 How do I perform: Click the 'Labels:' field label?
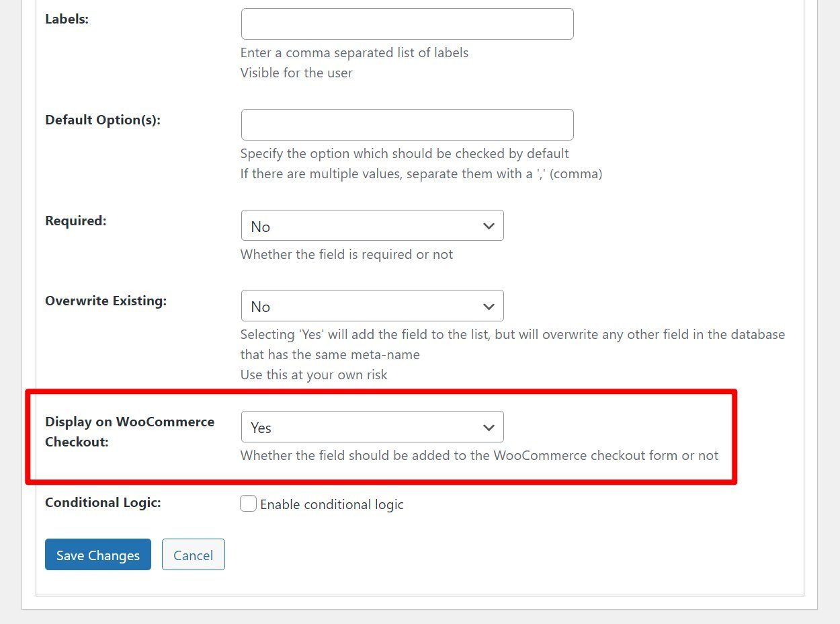67,19
